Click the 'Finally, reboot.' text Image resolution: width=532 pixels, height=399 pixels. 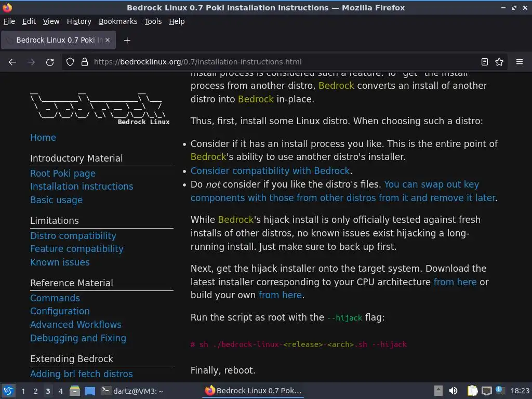pyautogui.click(x=223, y=370)
